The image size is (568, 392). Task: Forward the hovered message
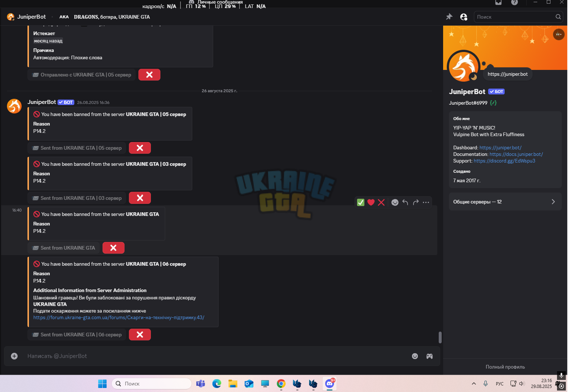point(416,202)
